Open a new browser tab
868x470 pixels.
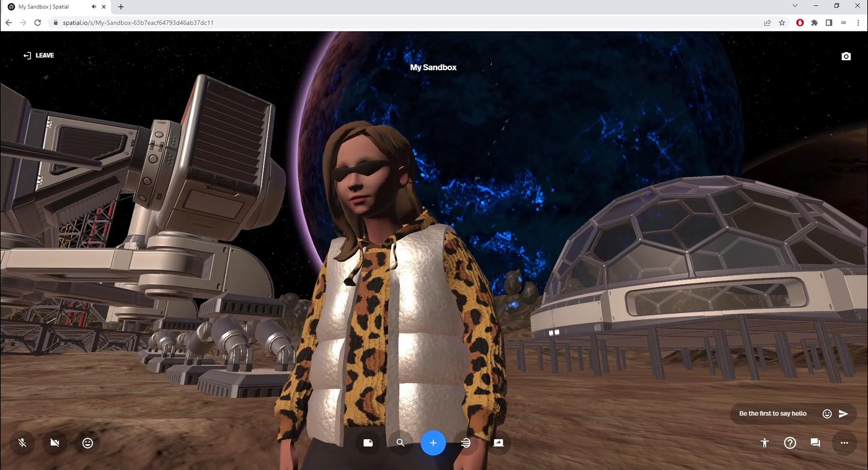click(121, 7)
